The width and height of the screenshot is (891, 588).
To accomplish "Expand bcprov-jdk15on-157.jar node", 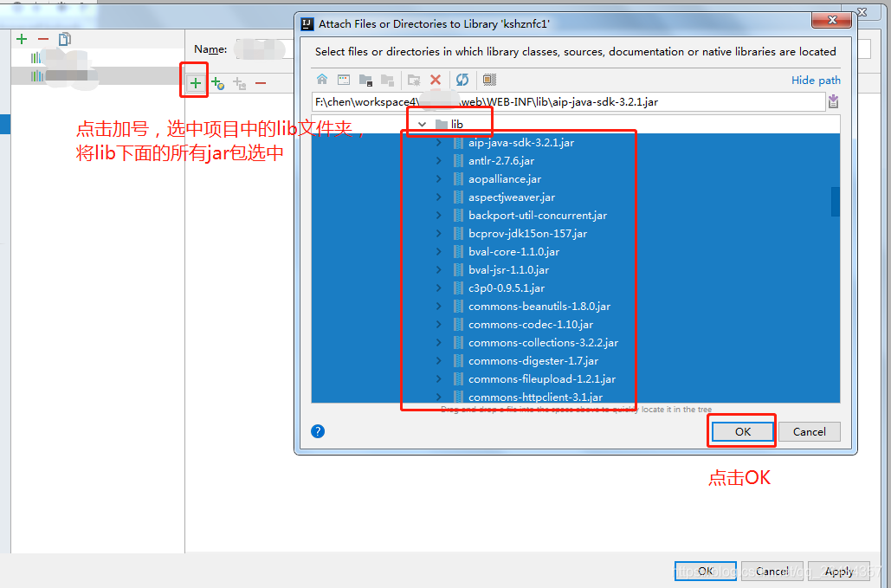I will 439,234.
